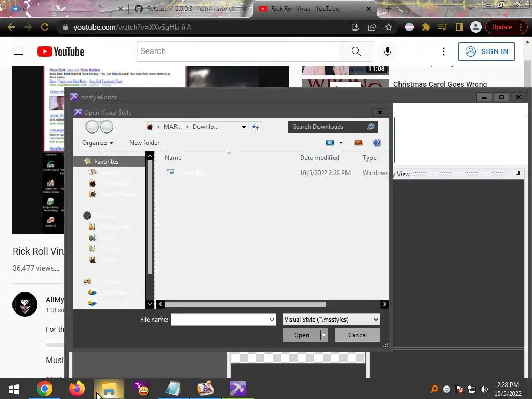Click the dialog's forward navigation button
532x399 pixels.
click(x=107, y=127)
